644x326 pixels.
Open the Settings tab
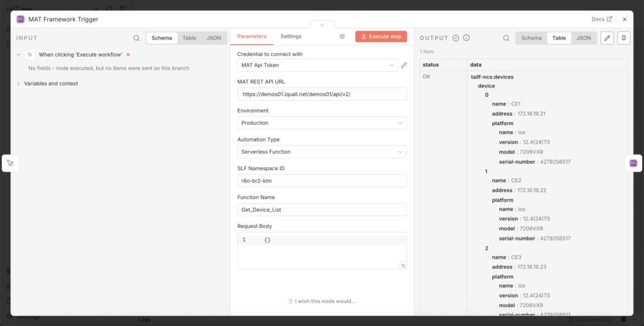coord(291,36)
